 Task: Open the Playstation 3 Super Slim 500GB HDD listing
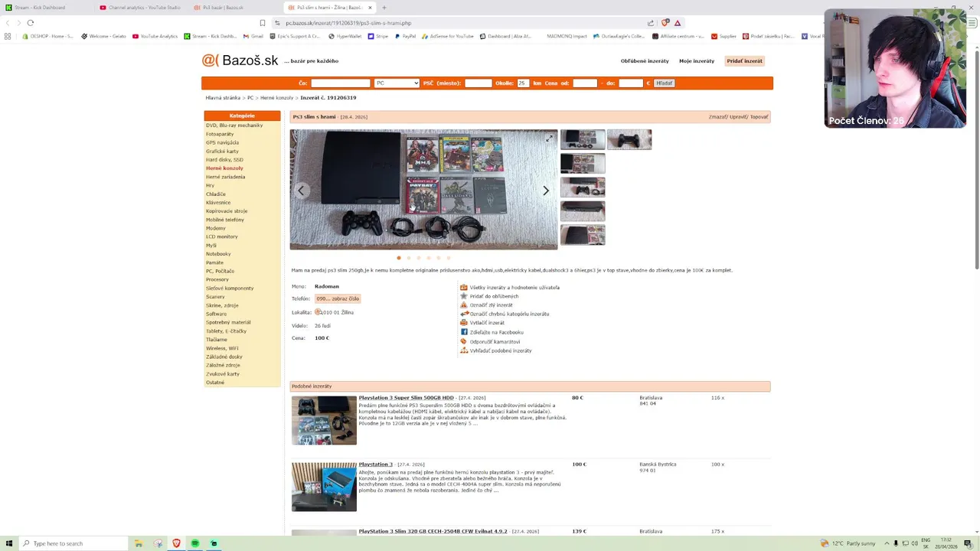click(407, 398)
